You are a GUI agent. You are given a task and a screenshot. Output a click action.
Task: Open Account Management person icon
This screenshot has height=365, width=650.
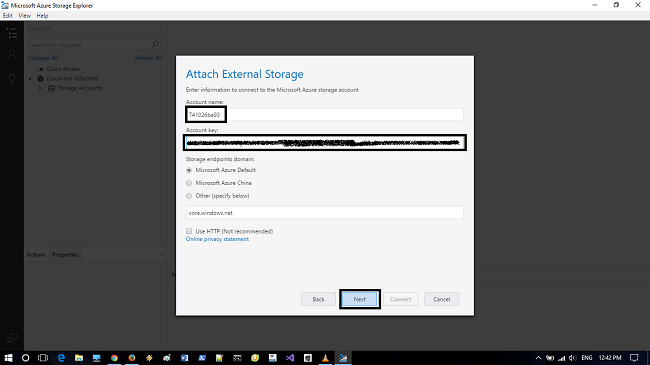tap(12, 54)
